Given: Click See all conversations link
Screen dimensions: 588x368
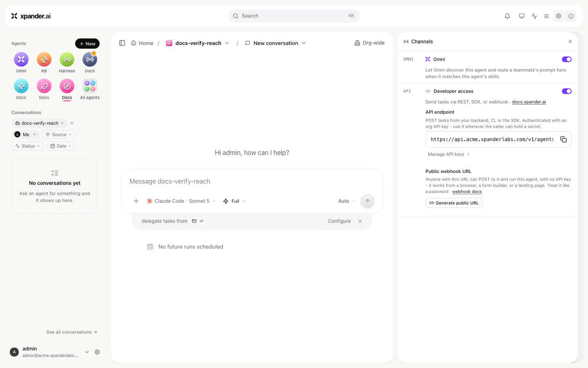Looking at the screenshot, I should [x=72, y=332].
